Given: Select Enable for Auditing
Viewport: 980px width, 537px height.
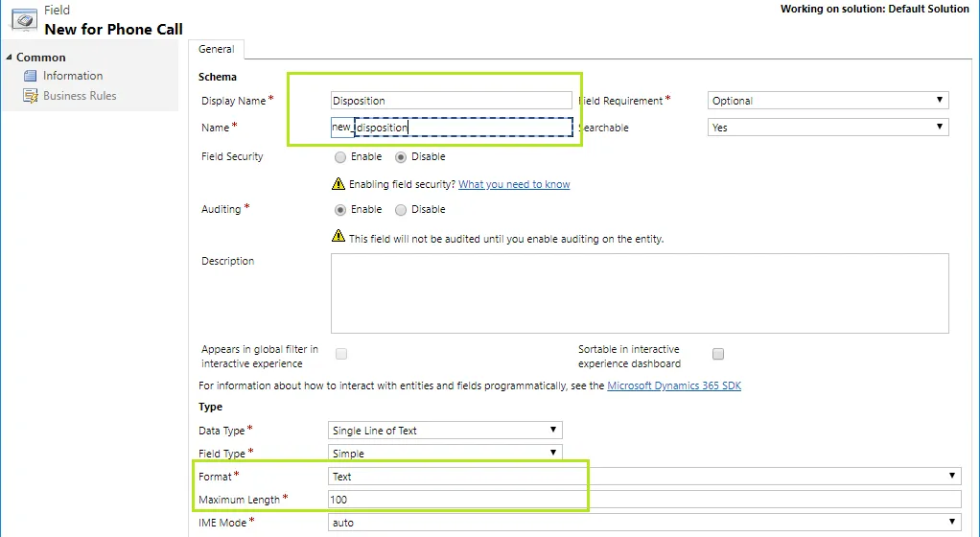Looking at the screenshot, I should 340,209.
